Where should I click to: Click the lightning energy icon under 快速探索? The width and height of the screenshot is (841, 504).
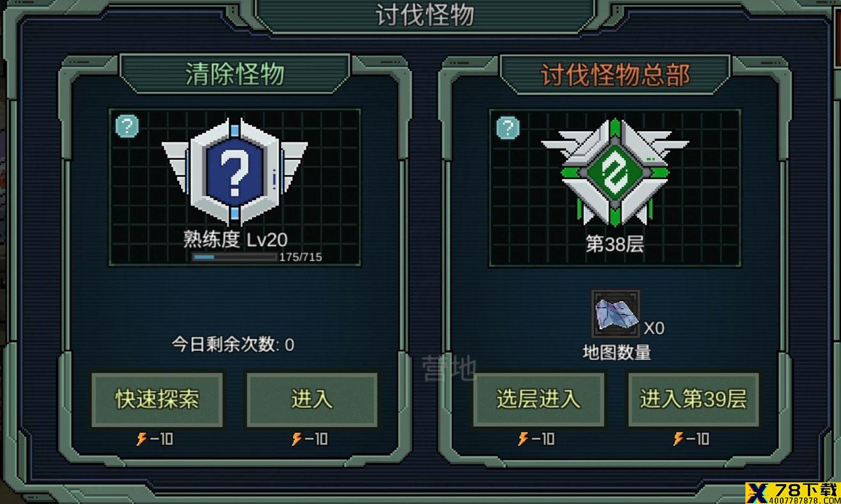pos(142,438)
